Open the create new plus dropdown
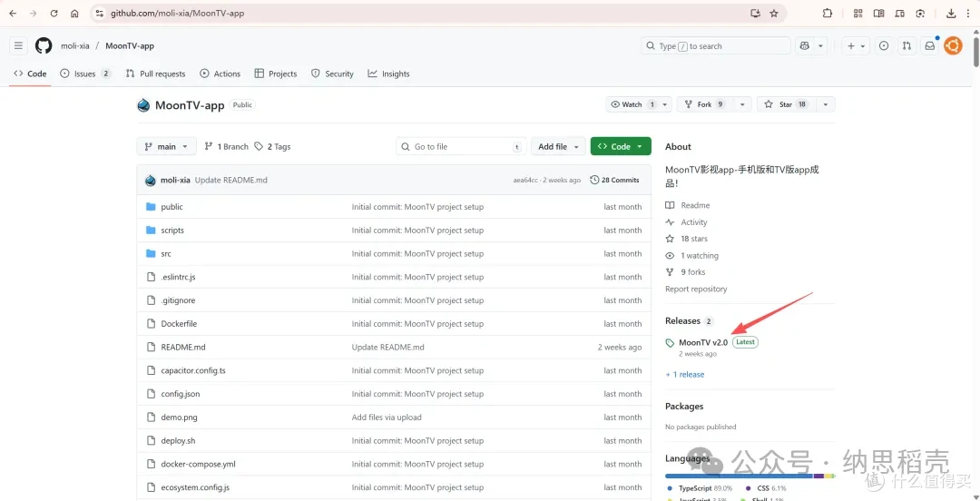 (x=856, y=45)
